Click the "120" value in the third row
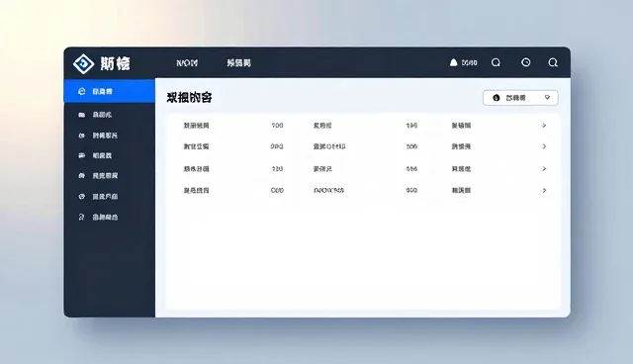The width and height of the screenshot is (633, 364). [277, 169]
